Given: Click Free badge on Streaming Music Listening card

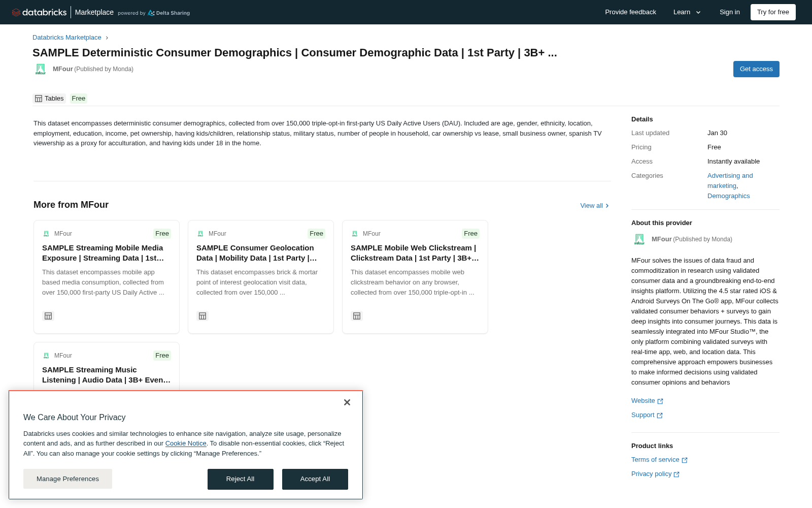Looking at the screenshot, I should click(162, 356).
